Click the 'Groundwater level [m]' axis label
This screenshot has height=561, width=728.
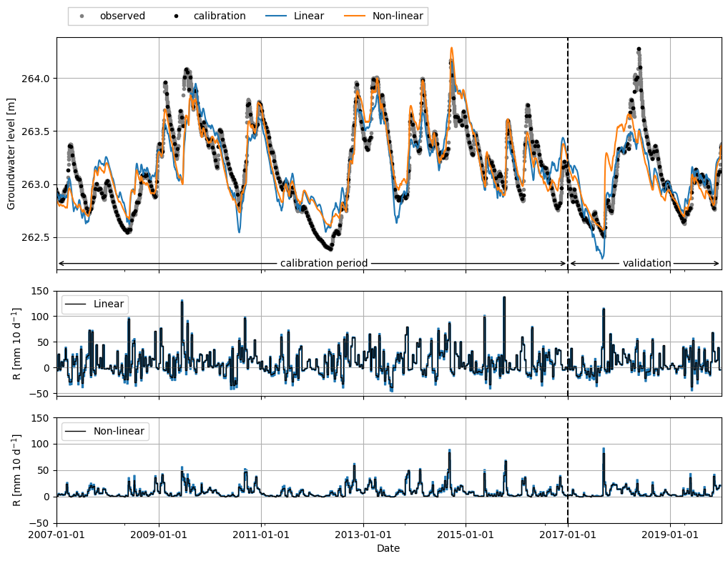click(11, 154)
